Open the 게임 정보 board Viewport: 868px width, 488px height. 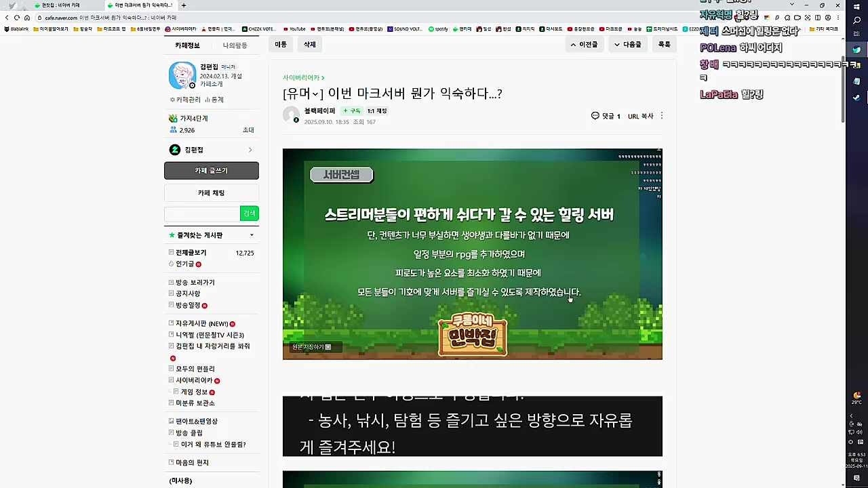194,392
